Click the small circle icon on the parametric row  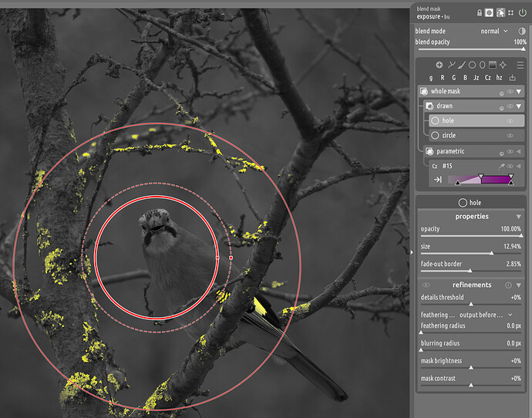501,153
